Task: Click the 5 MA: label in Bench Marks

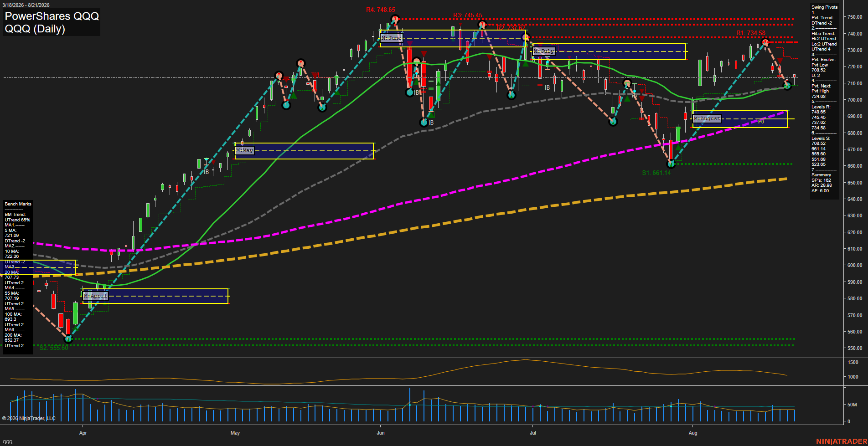Action: (x=11, y=231)
